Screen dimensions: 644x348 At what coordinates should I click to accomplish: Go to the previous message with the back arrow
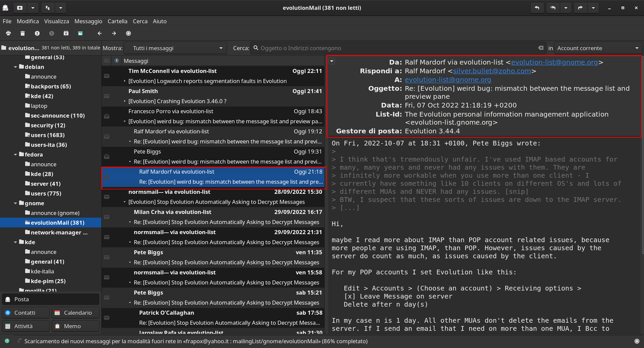pos(100,33)
